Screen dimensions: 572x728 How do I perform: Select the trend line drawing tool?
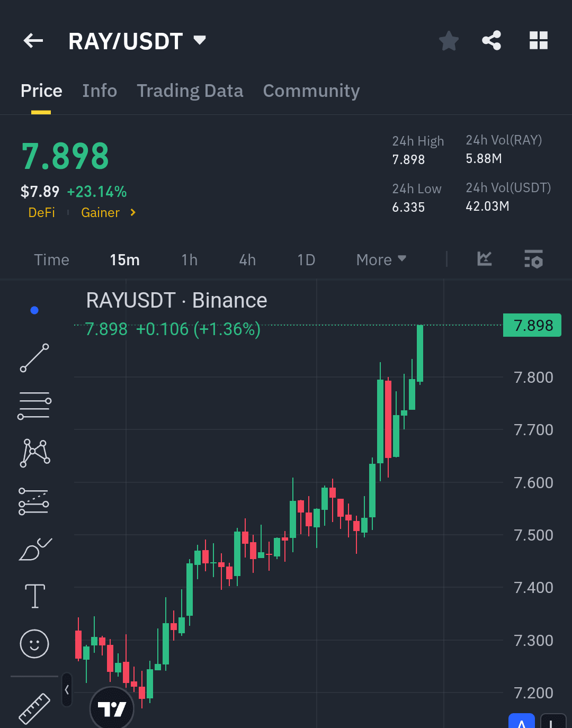pyautogui.click(x=34, y=358)
